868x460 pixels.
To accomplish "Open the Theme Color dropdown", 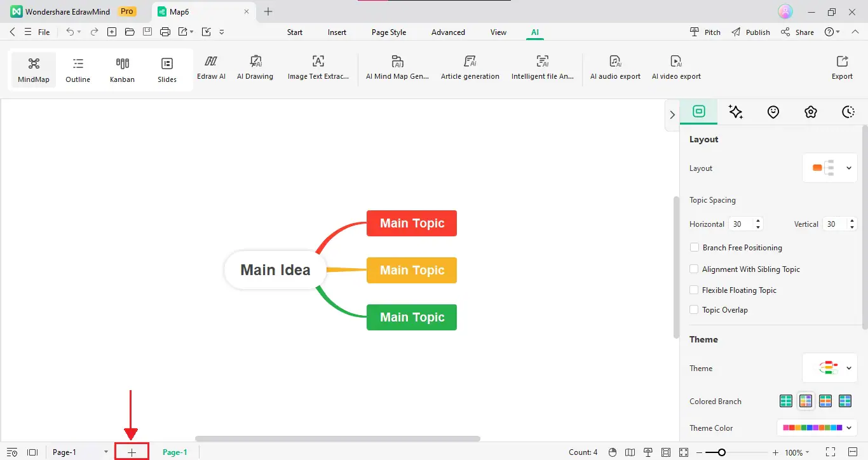I will pyautogui.click(x=817, y=428).
